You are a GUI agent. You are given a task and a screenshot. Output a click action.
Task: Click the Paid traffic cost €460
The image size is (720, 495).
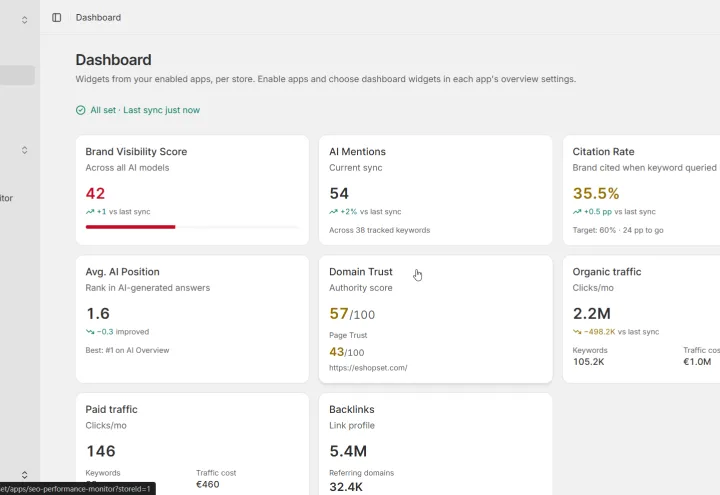point(208,484)
